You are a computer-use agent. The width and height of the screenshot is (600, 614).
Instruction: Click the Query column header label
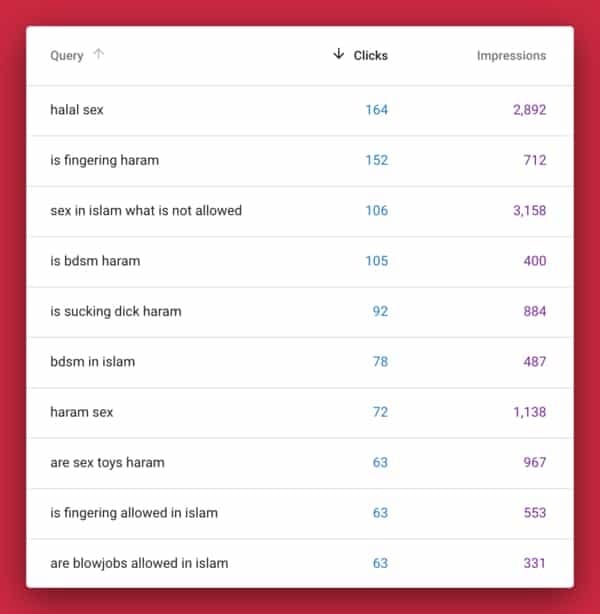pos(67,56)
